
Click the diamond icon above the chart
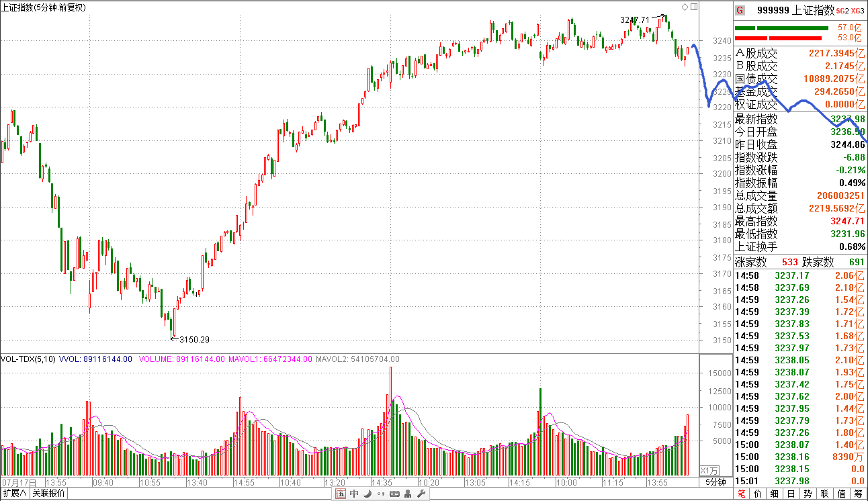685,7
